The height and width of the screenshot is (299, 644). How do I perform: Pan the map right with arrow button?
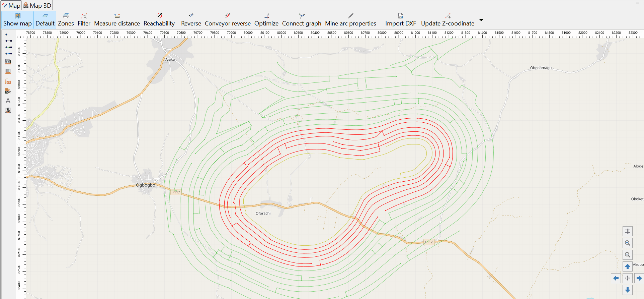639,278
